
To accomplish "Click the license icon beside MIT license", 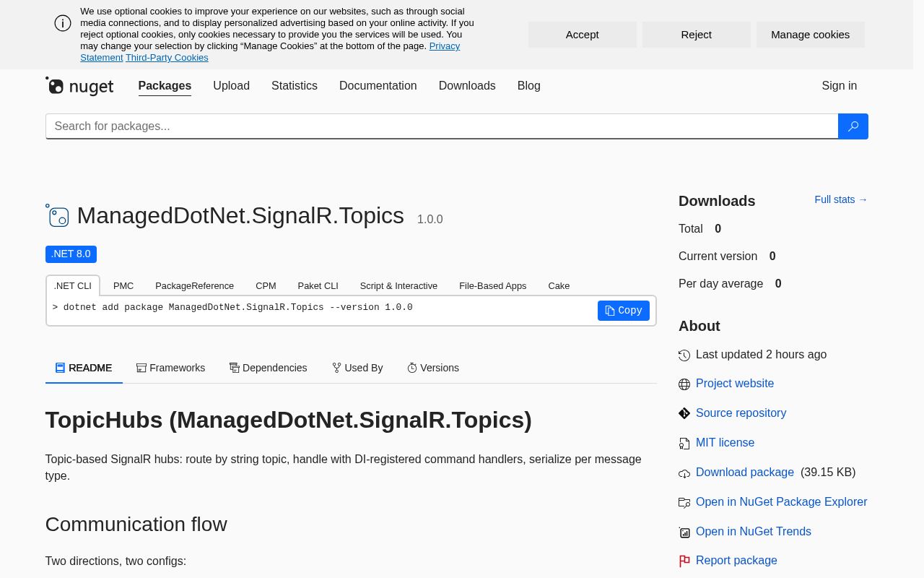I will click(684, 443).
